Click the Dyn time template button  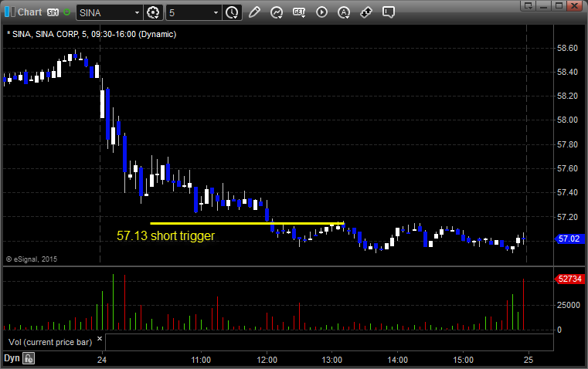[x=12, y=358]
